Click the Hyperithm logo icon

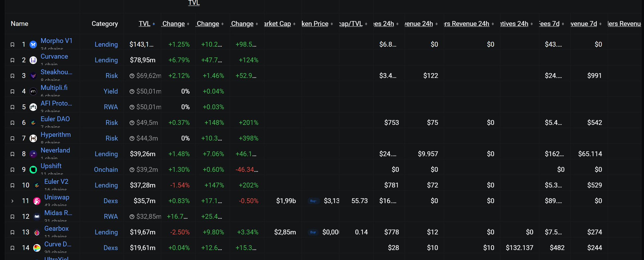[x=33, y=138]
